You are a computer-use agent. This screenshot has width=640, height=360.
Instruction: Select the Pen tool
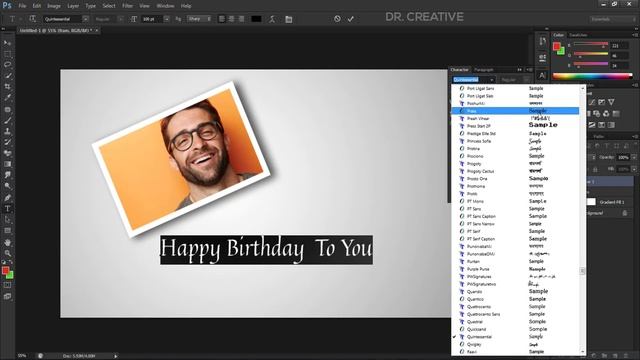(x=7, y=198)
